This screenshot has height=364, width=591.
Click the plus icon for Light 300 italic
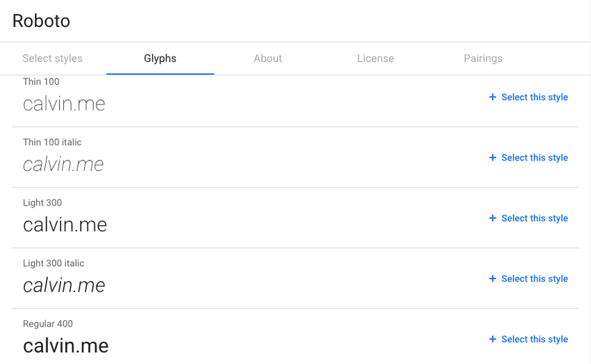tap(492, 279)
